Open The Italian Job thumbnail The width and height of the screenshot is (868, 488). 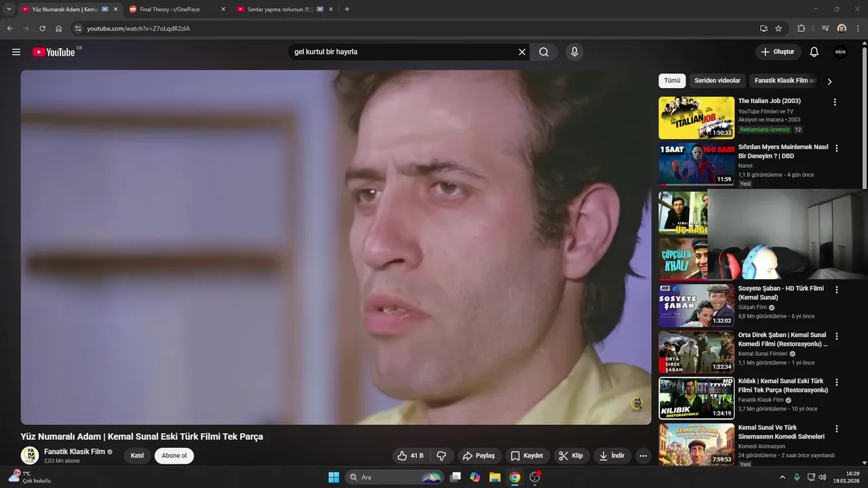pos(696,118)
